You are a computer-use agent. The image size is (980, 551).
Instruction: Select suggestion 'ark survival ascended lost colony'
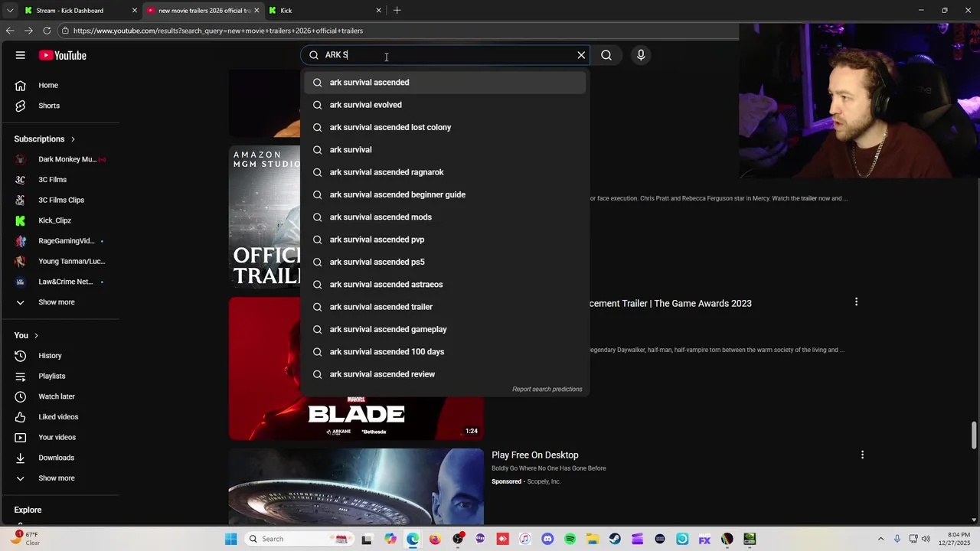click(445, 127)
